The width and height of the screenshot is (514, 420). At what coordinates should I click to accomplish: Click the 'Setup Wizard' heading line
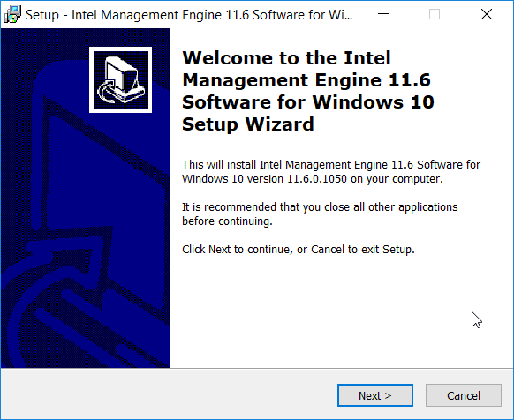248,124
